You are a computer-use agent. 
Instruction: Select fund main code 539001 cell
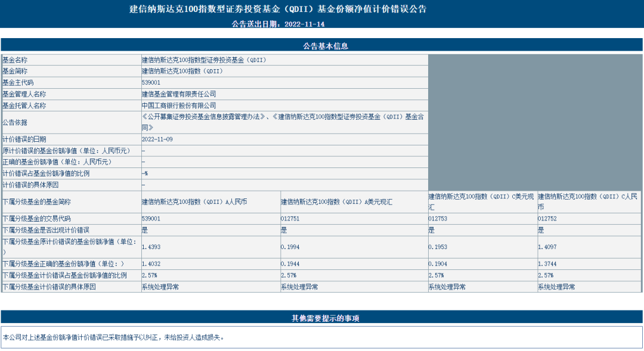(x=284, y=82)
